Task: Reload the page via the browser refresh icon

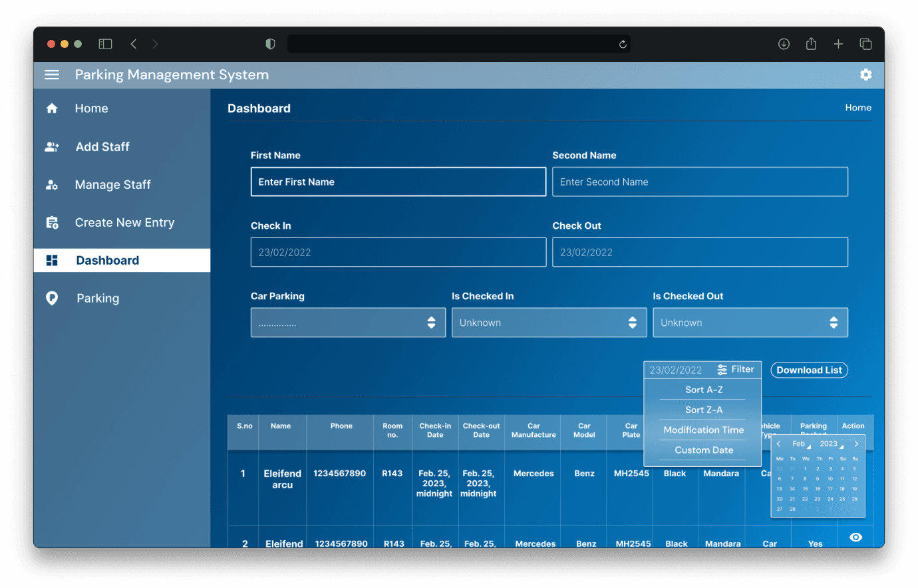Action: point(622,44)
